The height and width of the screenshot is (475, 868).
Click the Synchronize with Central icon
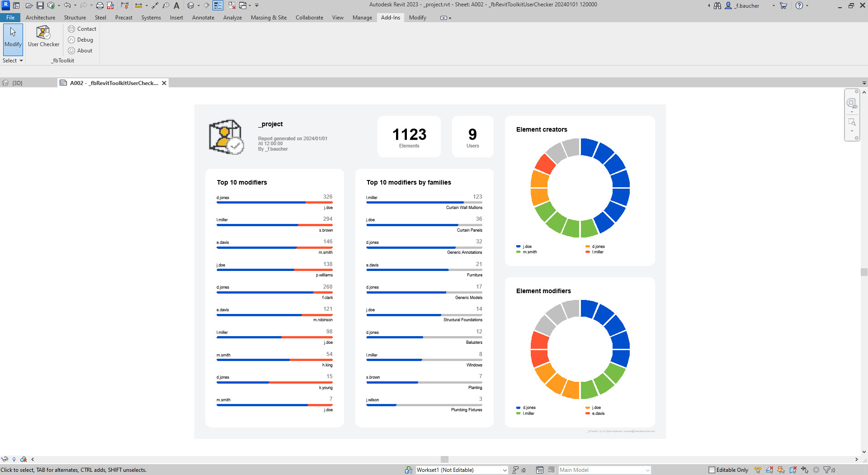pos(51,5)
